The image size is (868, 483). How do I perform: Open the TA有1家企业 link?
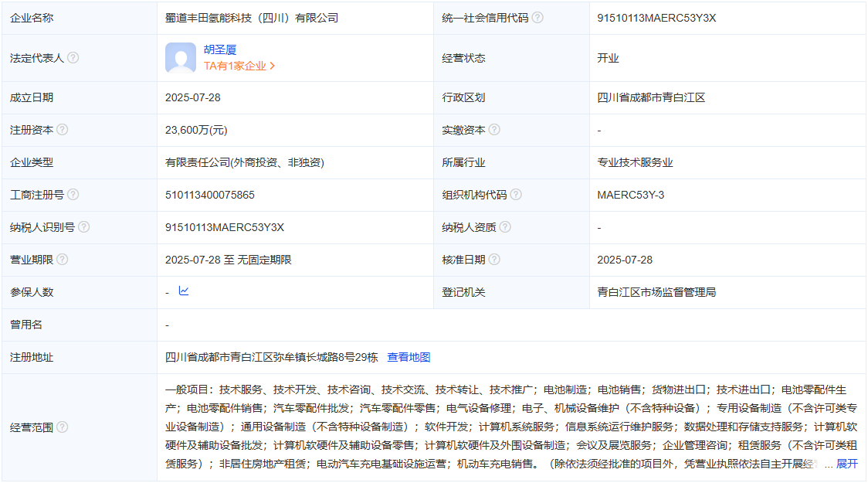pos(239,66)
